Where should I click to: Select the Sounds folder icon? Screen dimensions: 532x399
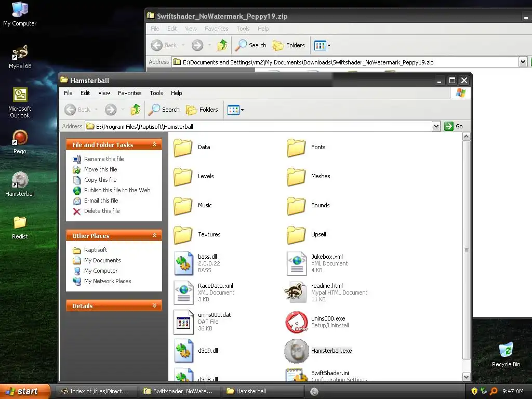296,206
